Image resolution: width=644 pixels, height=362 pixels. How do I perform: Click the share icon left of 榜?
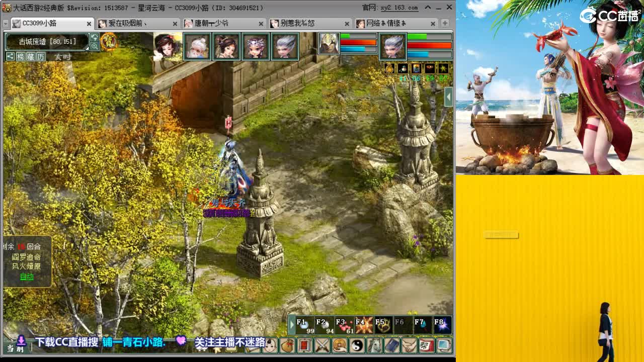[x=10, y=57]
